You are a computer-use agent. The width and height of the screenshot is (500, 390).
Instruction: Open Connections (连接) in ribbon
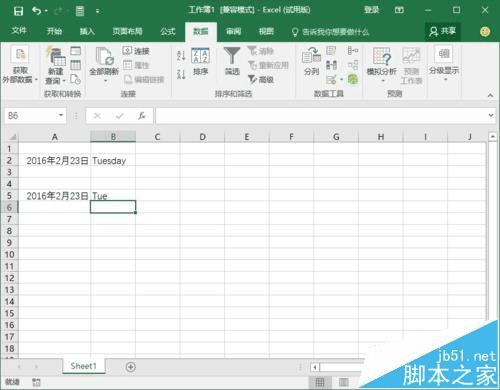tap(136, 51)
